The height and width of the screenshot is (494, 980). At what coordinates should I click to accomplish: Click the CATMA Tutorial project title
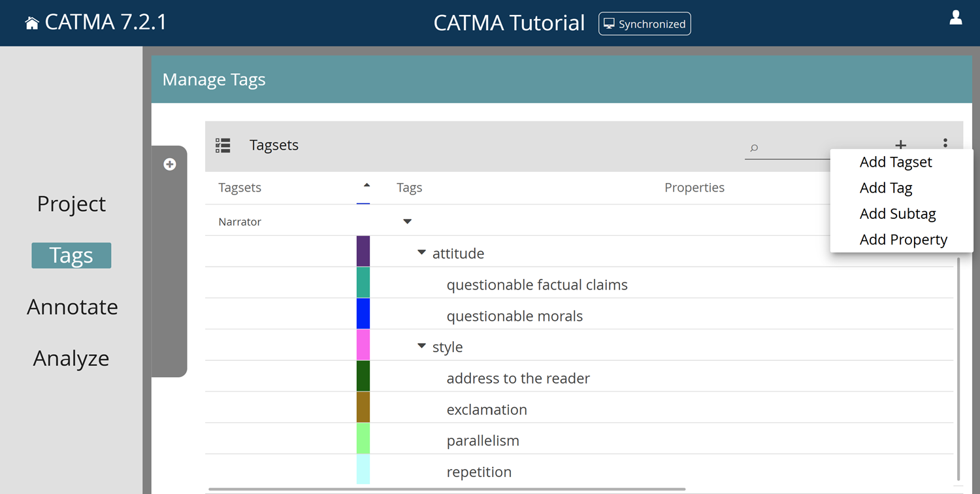pyautogui.click(x=509, y=24)
